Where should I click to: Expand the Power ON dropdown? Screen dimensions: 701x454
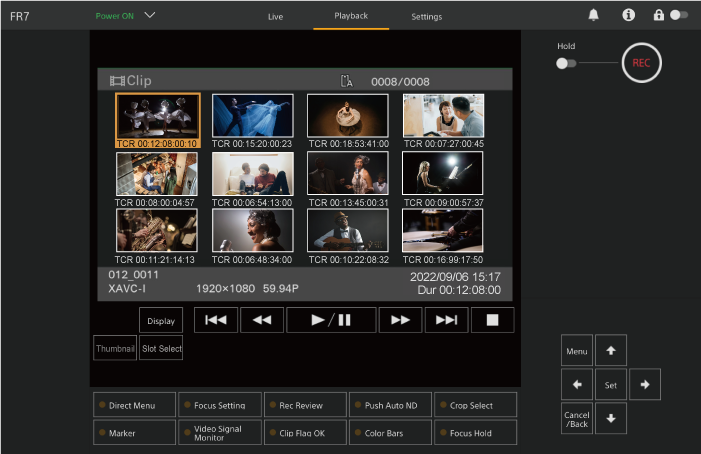(x=150, y=16)
